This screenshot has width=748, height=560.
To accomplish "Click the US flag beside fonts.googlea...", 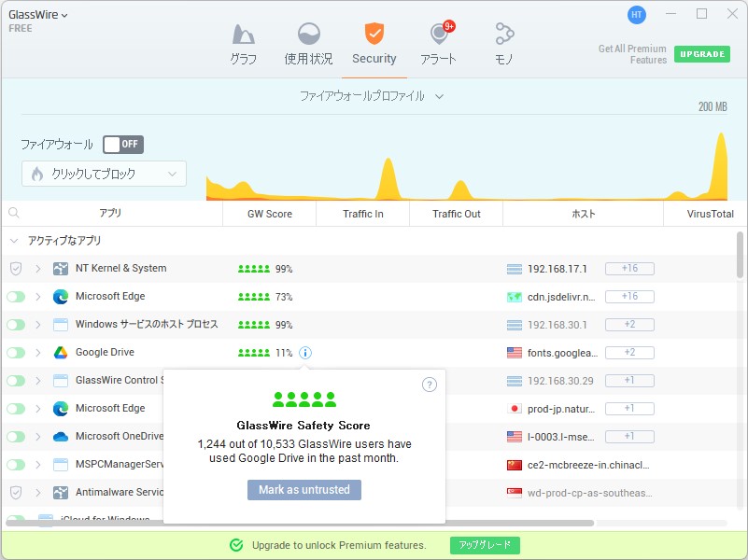I will tap(515, 353).
